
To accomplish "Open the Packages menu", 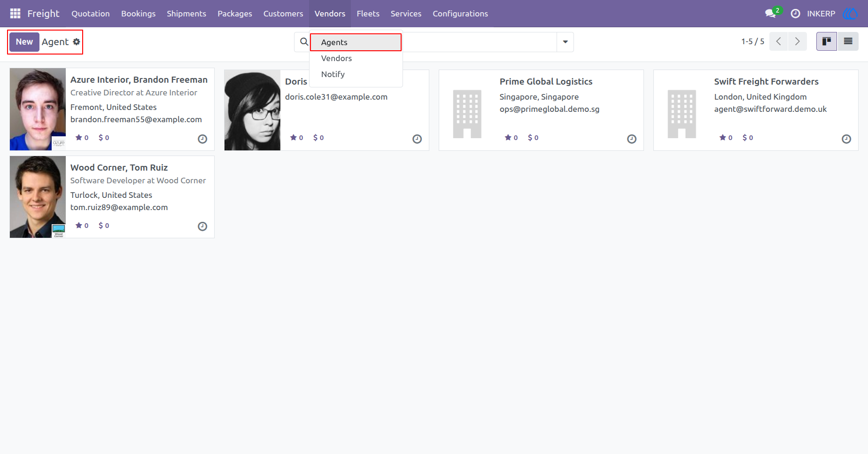I will tap(235, 14).
